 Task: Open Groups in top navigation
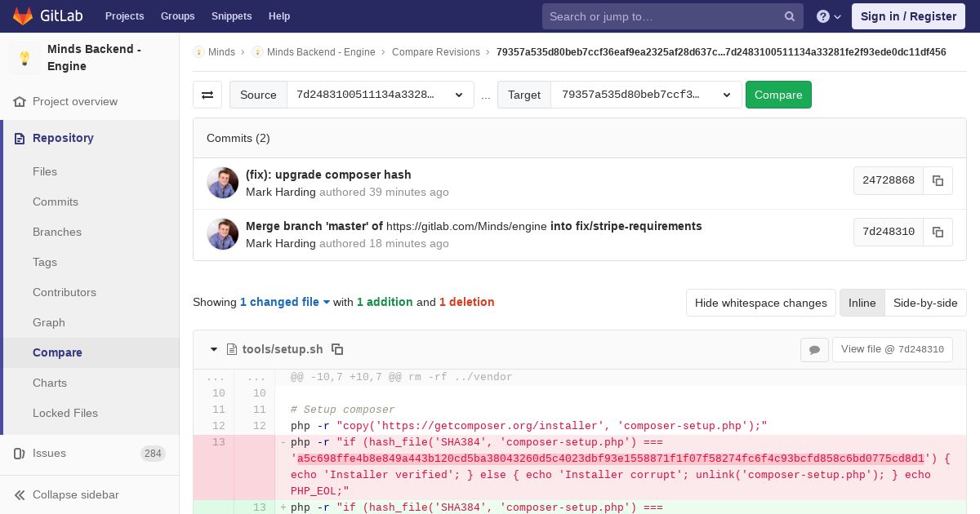pos(177,16)
